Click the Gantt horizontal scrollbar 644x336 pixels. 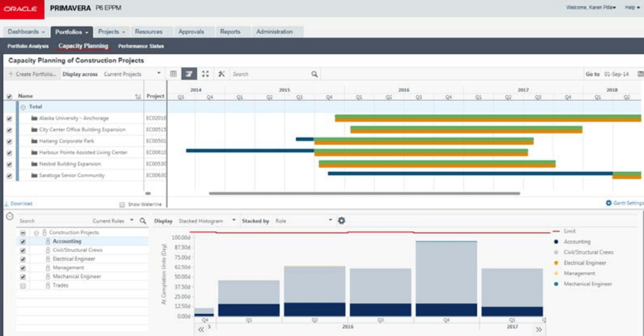[x=364, y=193]
